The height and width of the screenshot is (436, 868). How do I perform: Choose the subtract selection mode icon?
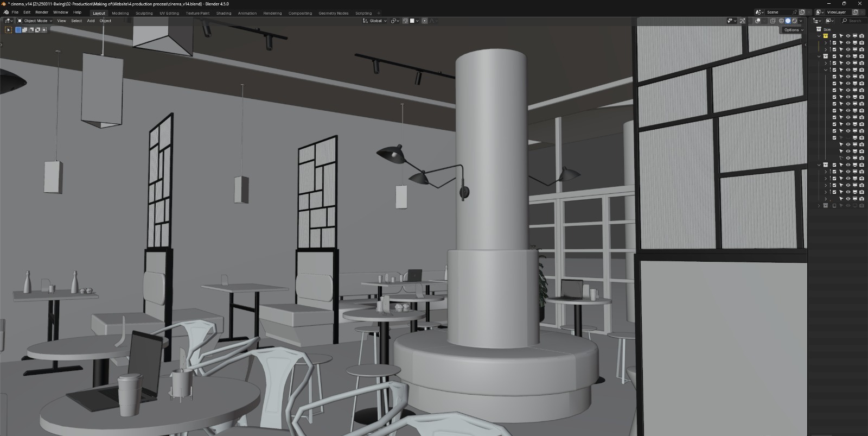tap(31, 30)
